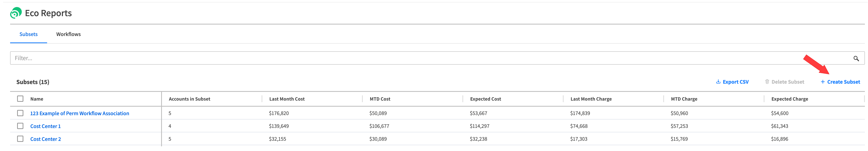Sort by the Name column header
The height and width of the screenshot is (151, 868).
tap(37, 99)
